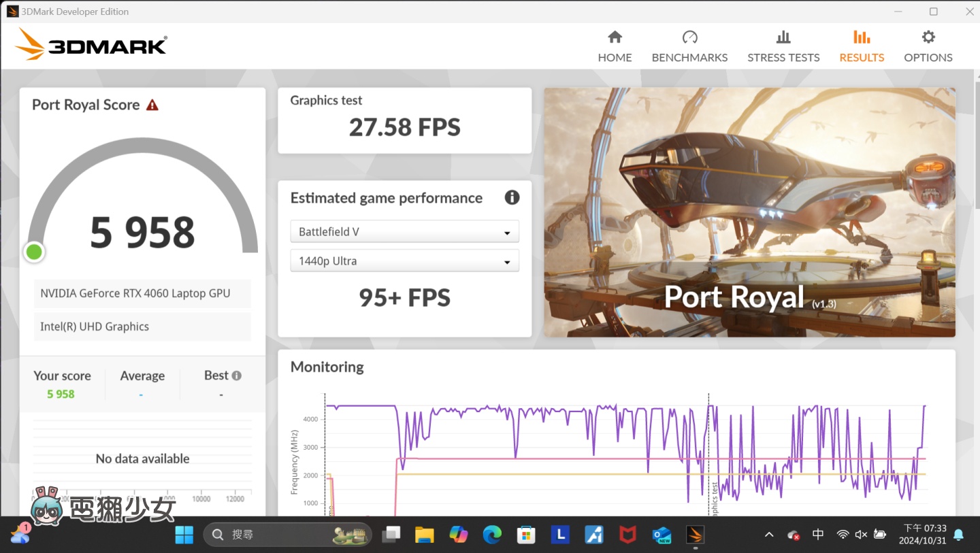Click the Average score label
The image size is (980, 553).
142,375
